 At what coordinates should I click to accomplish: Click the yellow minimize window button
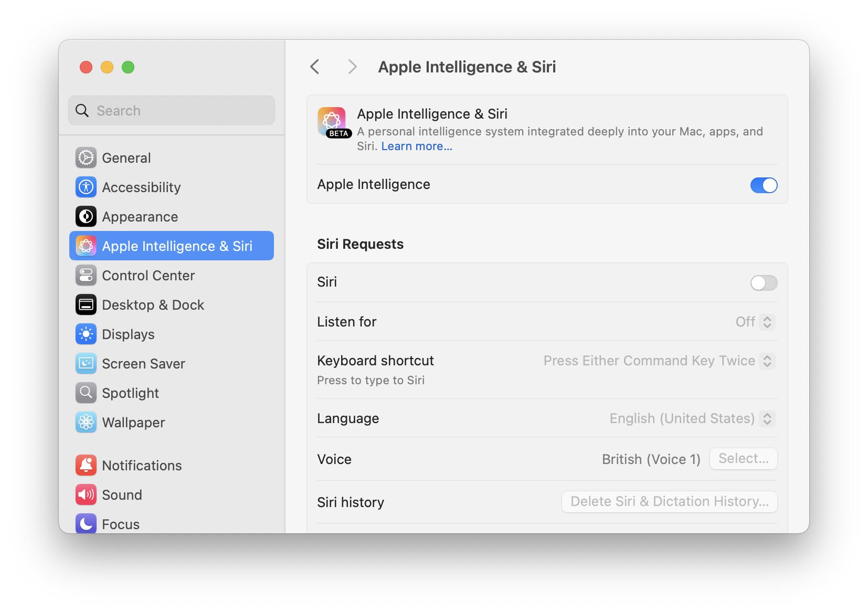107,67
